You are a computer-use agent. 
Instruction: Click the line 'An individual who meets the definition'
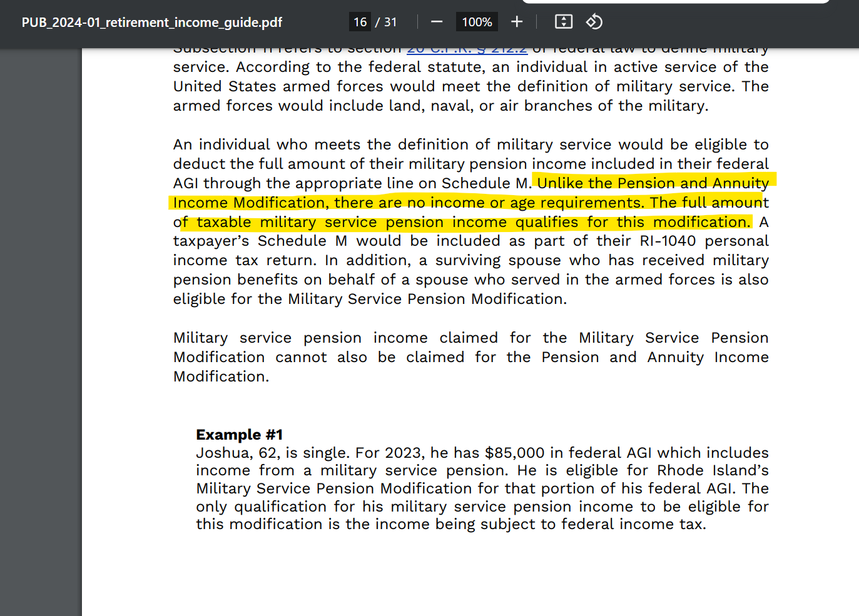click(x=471, y=144)
